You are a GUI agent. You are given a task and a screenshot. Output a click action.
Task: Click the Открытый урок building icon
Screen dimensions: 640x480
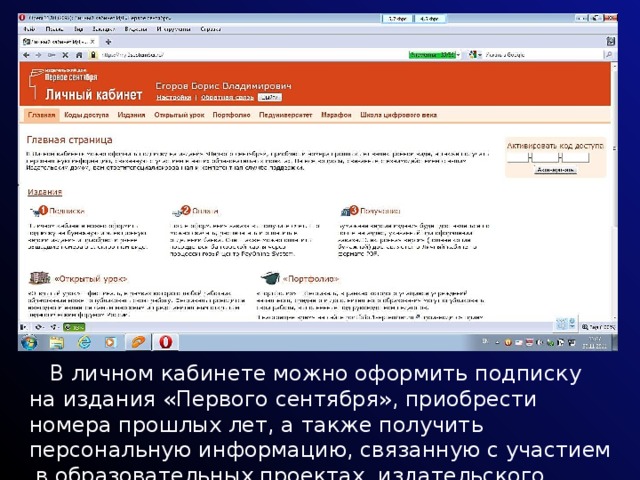40,278
